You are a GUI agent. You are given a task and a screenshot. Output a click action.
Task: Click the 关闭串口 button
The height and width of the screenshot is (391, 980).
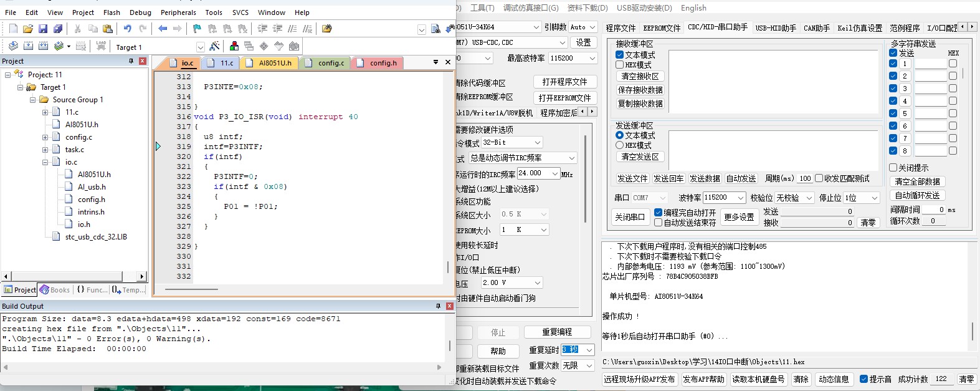(630, 217)
